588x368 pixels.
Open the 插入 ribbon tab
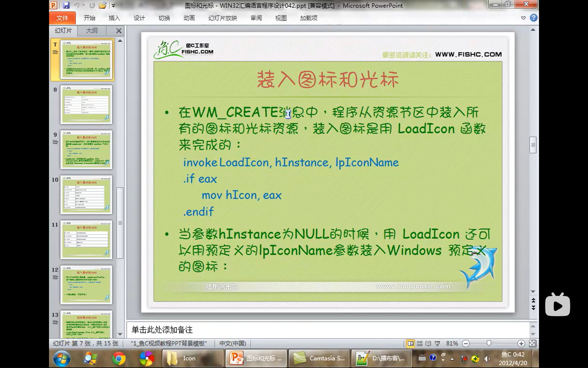(x=114, y=18)
